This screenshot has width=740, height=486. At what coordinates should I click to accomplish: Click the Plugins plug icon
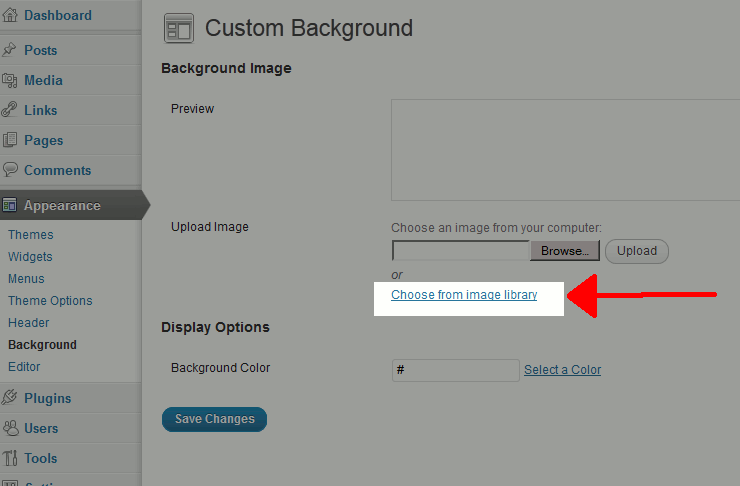coord(9,398)
